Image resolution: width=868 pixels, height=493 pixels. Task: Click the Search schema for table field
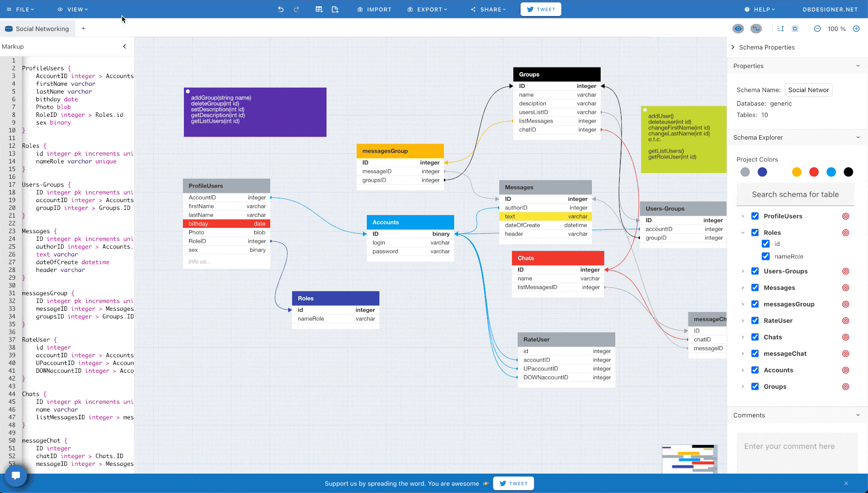pyautogui.click(x=795, y=194)
